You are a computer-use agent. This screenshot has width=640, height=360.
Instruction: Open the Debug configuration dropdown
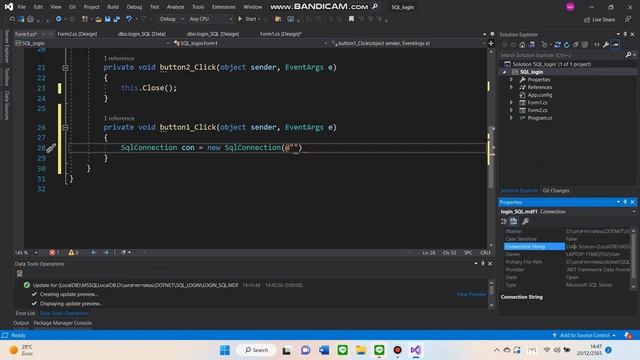[x=171, y=19]
